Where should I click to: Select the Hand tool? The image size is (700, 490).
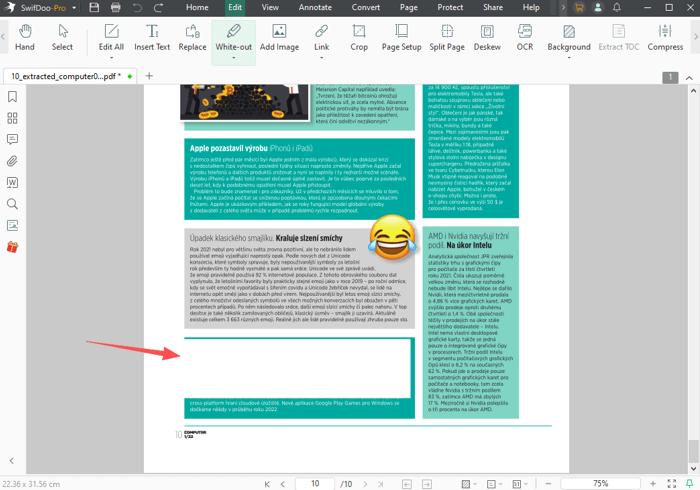[x=25, y=38]
